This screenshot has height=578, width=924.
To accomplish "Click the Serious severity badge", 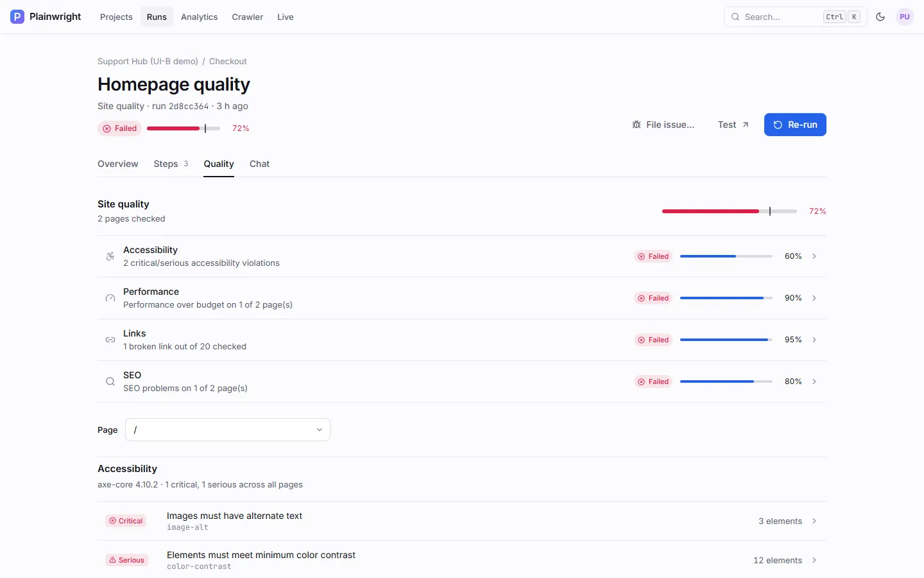I will [126, 560].
